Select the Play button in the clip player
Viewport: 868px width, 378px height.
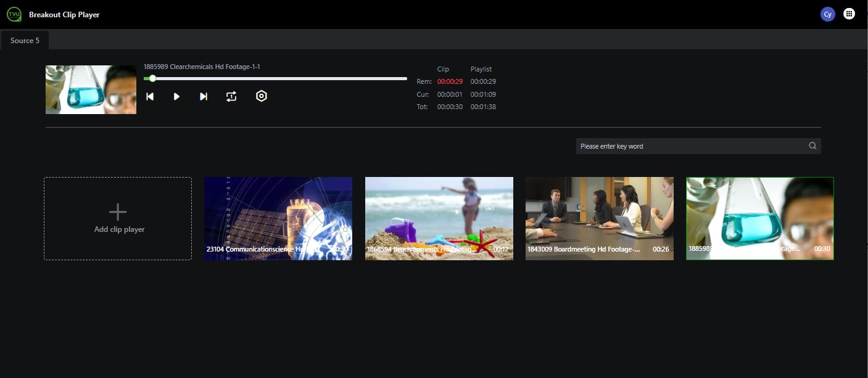pyautogui.click(x=176, y=96)
